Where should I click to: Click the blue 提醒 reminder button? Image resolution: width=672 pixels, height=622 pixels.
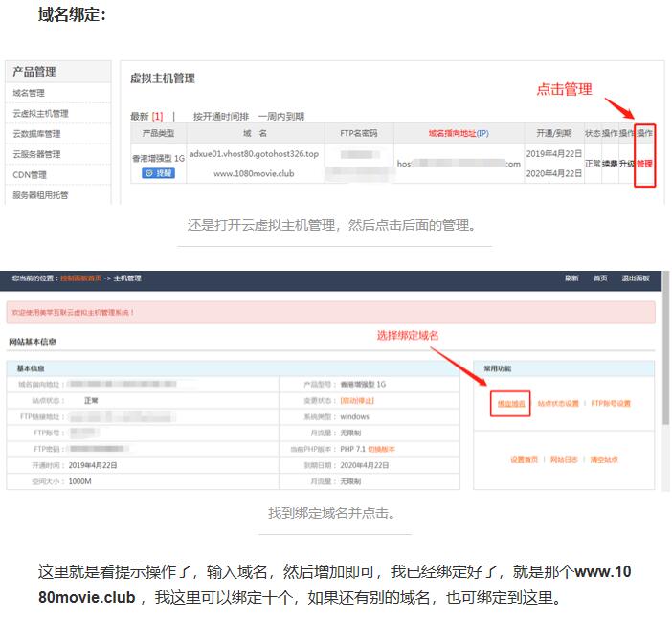(x=158, y=173)
